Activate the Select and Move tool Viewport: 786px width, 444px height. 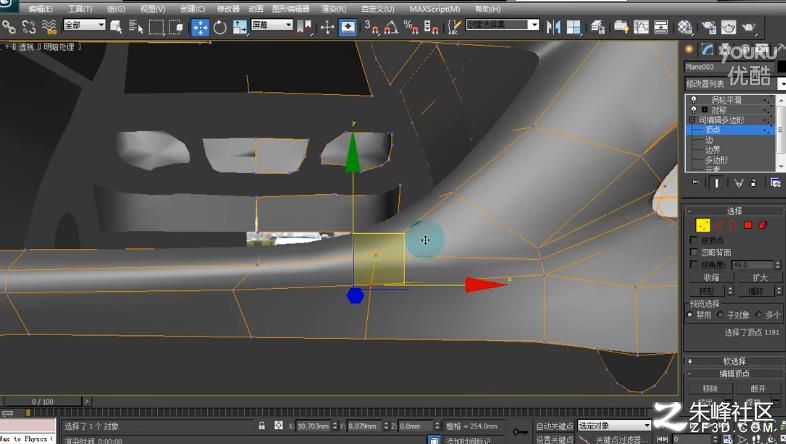coord(200,27)
